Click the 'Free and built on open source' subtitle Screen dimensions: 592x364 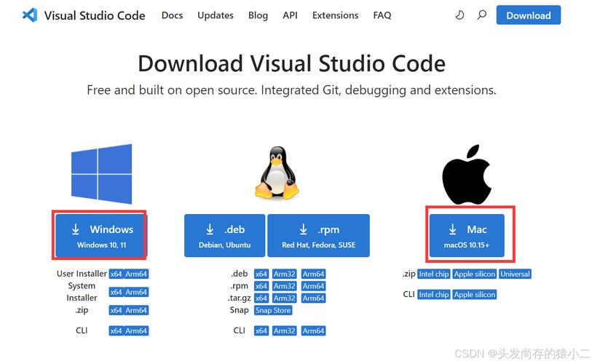pyautogui.click(x=291, y=90)
